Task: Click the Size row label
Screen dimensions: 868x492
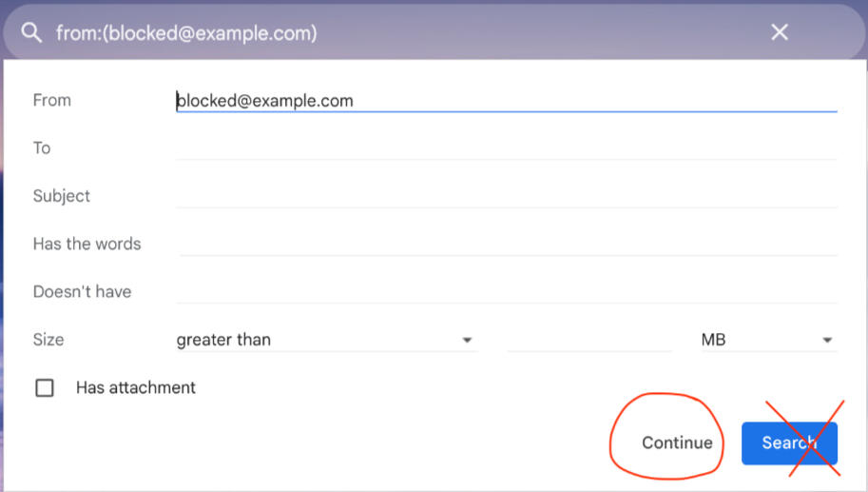Action: click(x=48, y=340)
